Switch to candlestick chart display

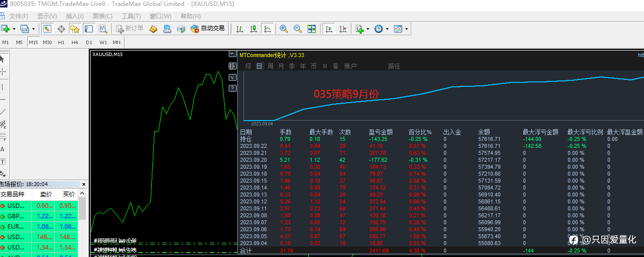click(254, 29)
